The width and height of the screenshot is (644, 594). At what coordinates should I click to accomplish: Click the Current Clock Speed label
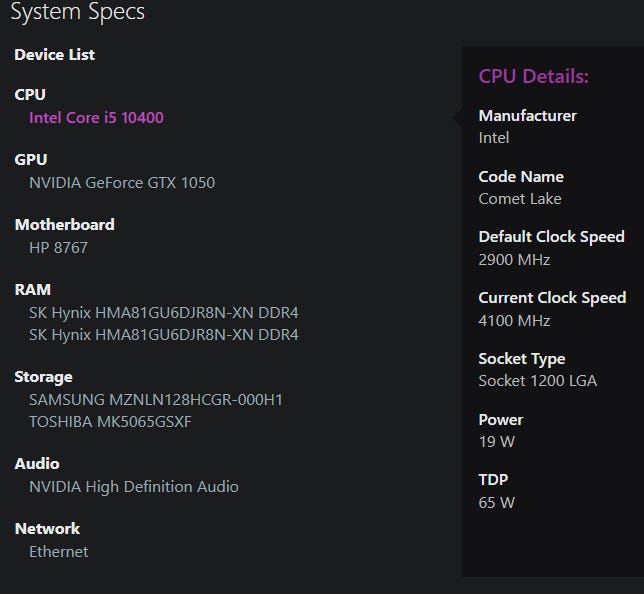[x=552, y=298]
